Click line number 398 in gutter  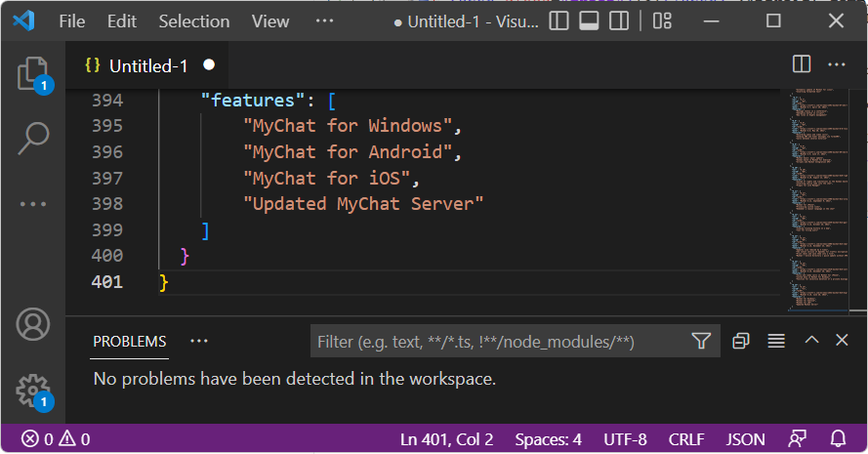[107, 204]
